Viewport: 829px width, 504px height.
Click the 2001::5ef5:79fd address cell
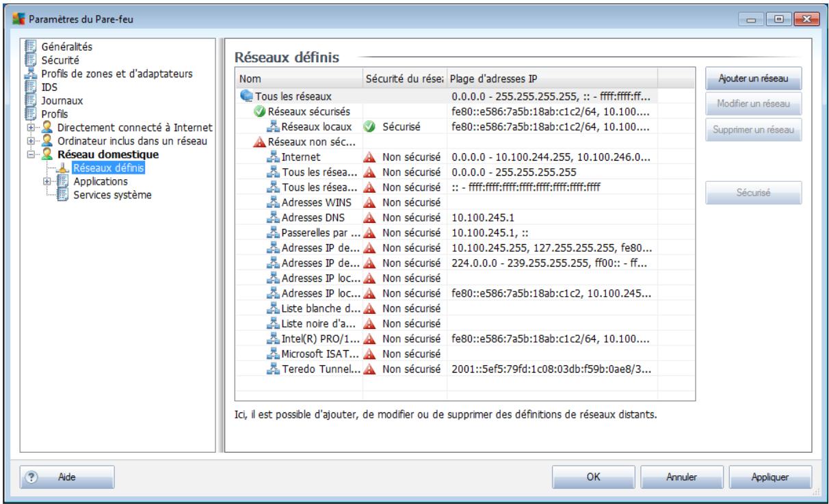pos(551,370)
